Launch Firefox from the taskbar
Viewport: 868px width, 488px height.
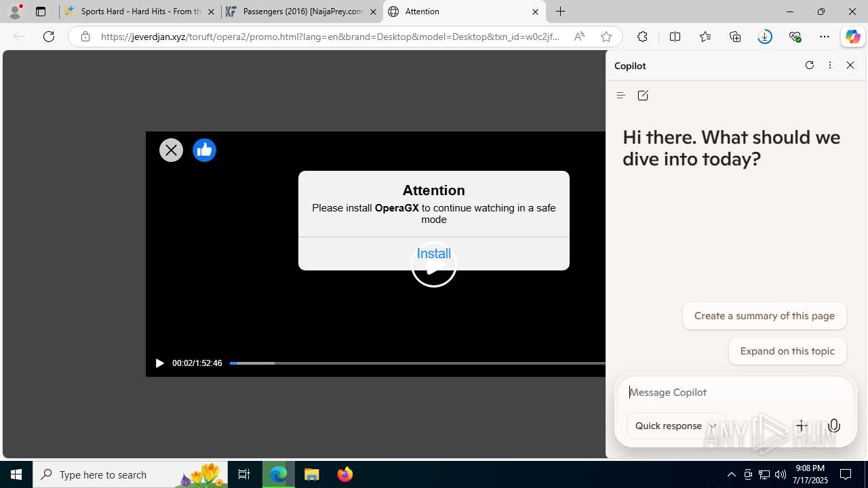coord(344,474)
